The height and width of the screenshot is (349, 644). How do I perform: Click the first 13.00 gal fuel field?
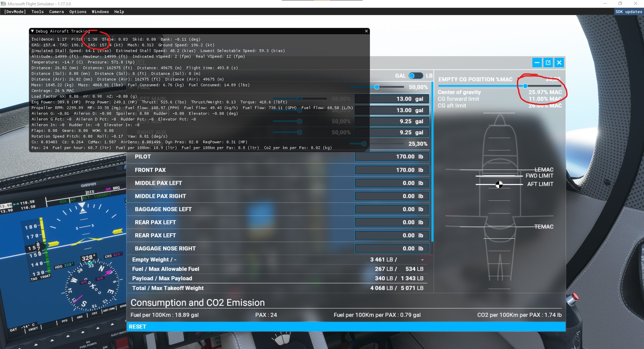coord(391,99)
